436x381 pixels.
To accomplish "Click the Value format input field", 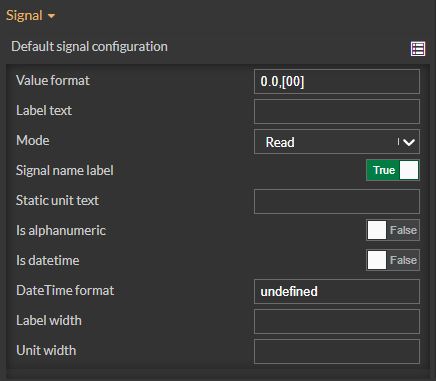I will pyautogui.click(x=337, y=81).
